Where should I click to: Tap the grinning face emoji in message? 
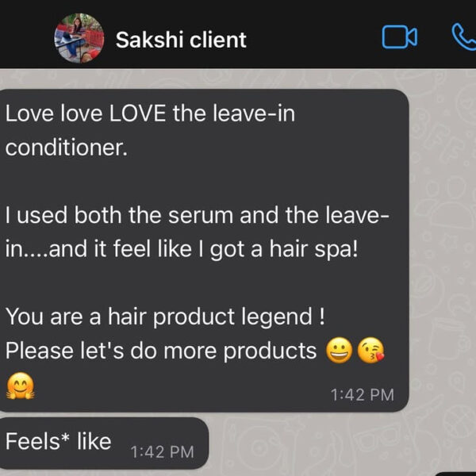339,351
